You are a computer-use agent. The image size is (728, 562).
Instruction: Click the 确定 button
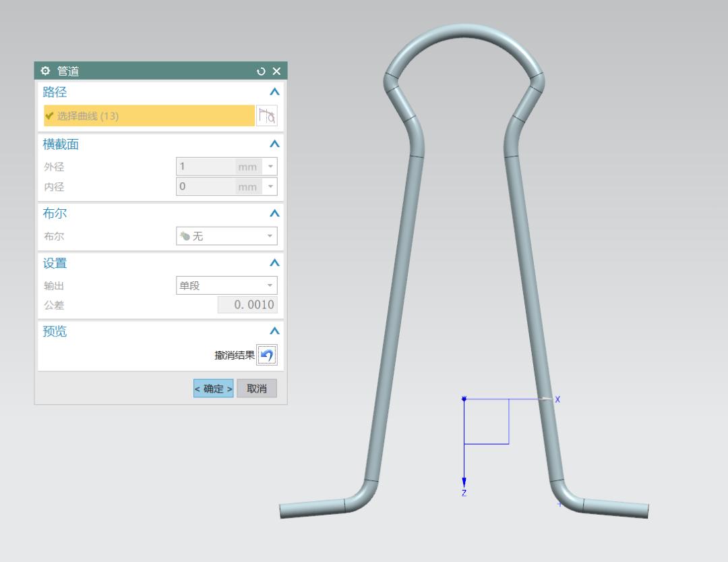click(214, 389)
